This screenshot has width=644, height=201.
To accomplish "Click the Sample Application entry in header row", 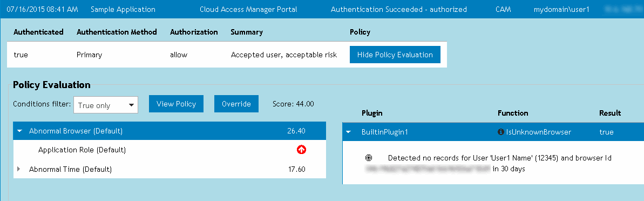I will (x=123, y=9).
